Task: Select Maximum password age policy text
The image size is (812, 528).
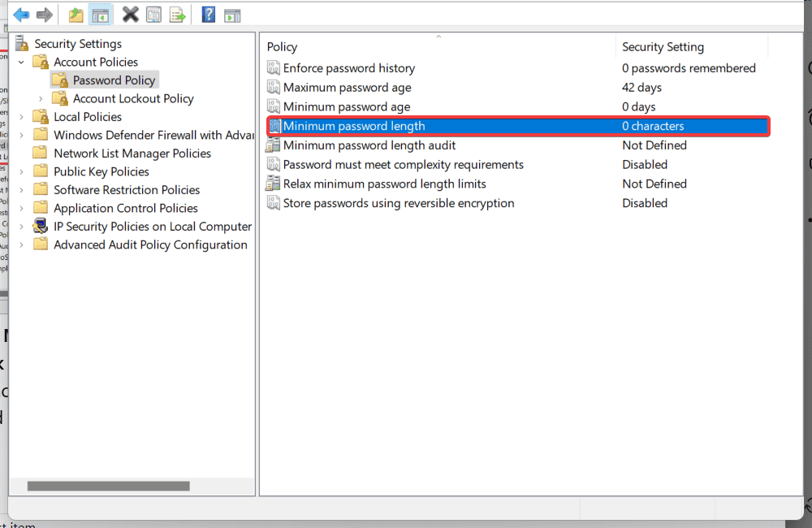Action: coord(347,87)
